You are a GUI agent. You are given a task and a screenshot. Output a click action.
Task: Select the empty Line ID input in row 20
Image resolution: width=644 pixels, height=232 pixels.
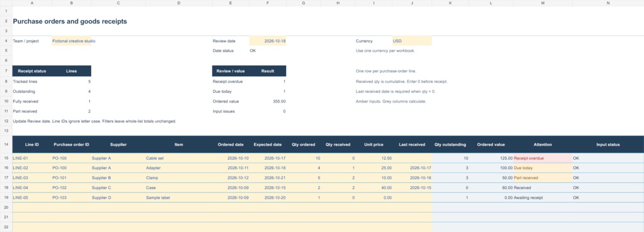pos(32,207)
